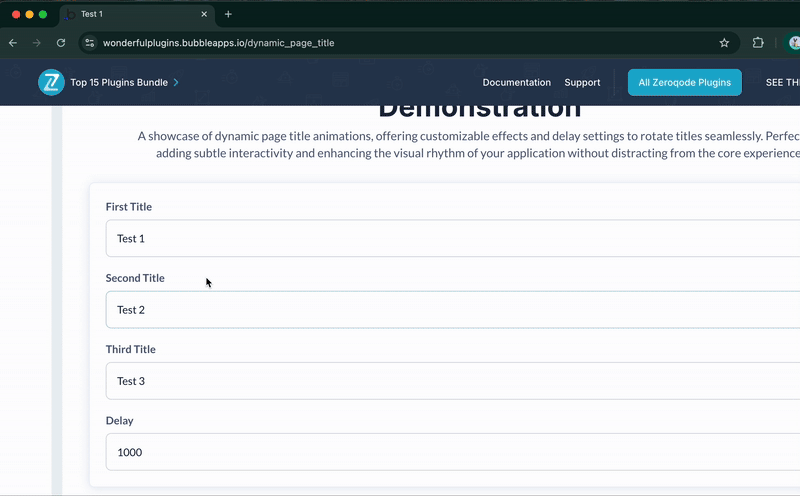800x496 pixels.
Task: Switch to the Test 1 tab
Action: (x=130, y=14)
